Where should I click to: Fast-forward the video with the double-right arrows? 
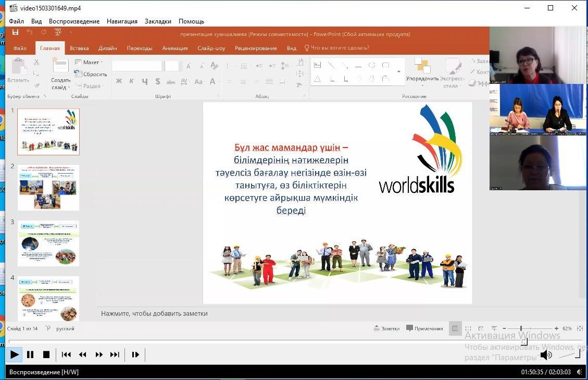coord(99,354)
